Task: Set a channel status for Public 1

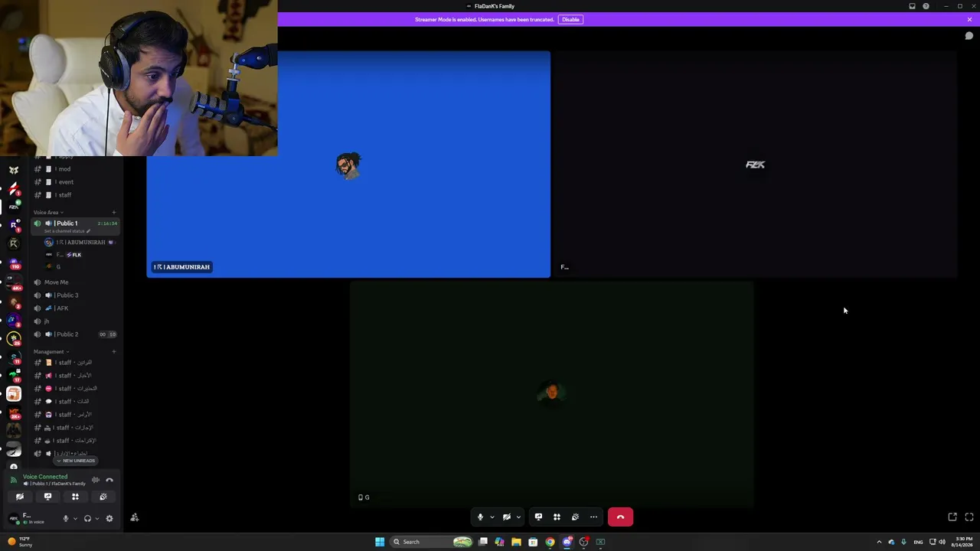Action: pos(67,231)
